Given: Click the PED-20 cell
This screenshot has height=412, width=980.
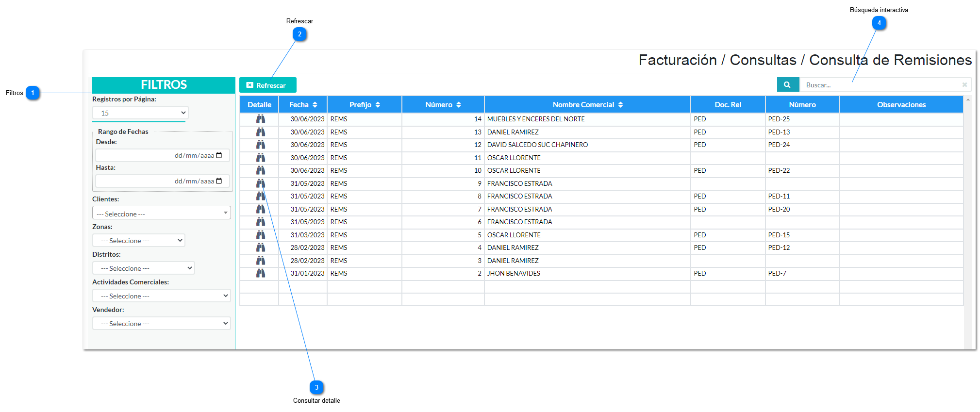Looking at the screenshot, I should coord(802,209).
